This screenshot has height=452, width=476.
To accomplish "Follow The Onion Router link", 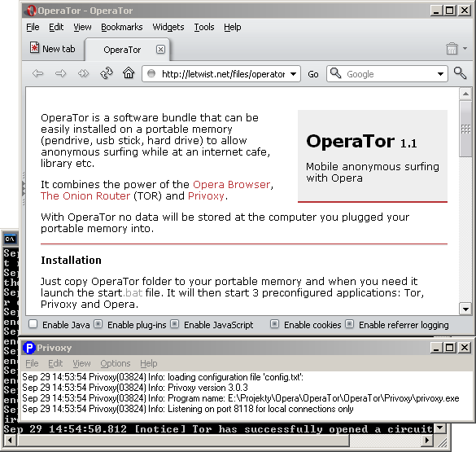I will click(x=85, y=196).
